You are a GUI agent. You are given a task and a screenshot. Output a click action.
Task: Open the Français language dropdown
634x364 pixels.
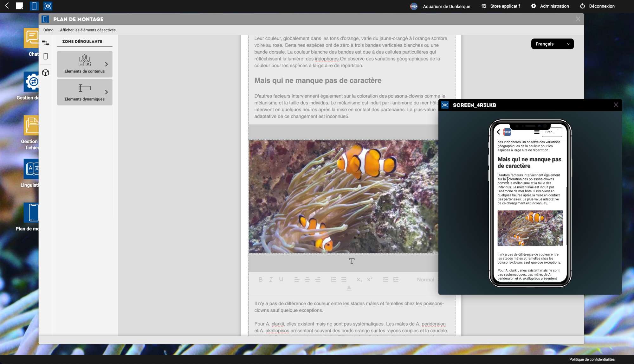tap(552, 44)
